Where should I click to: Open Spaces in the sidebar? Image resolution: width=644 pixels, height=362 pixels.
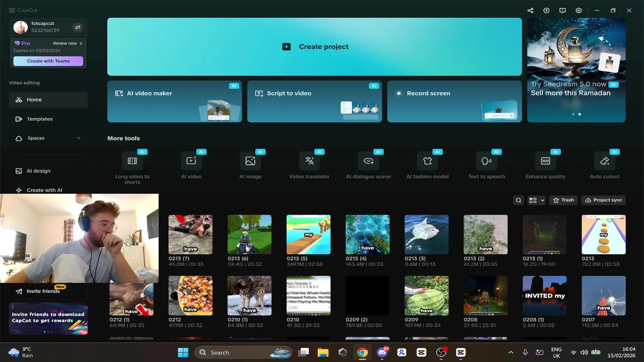(x=48, y=138)
